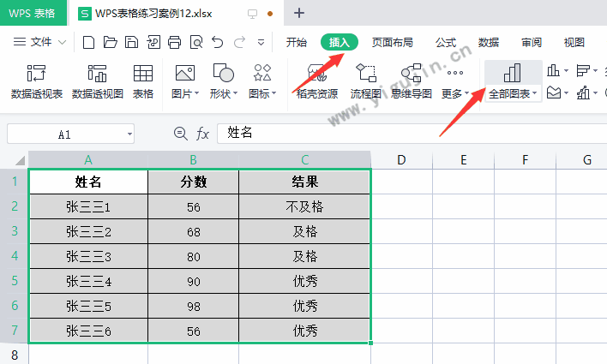The image size is (607, 364).
Task: Click the cell 张三三4
Action: [88, 281]
